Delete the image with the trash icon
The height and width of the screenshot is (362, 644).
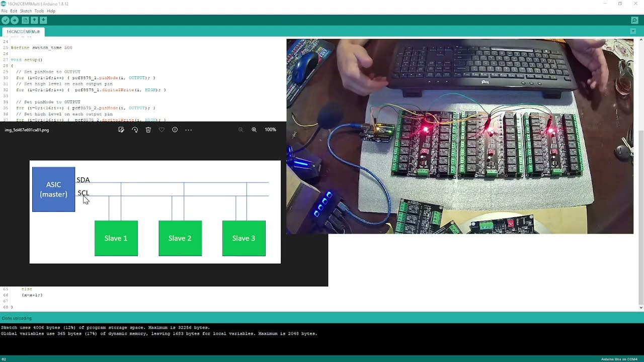(x=148, y=130)
